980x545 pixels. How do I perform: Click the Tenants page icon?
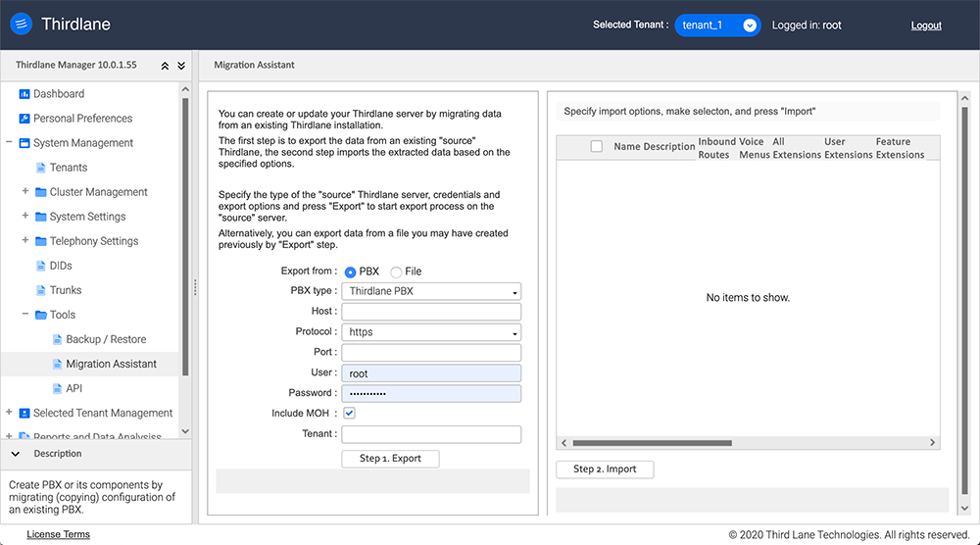tap(41, 168)
